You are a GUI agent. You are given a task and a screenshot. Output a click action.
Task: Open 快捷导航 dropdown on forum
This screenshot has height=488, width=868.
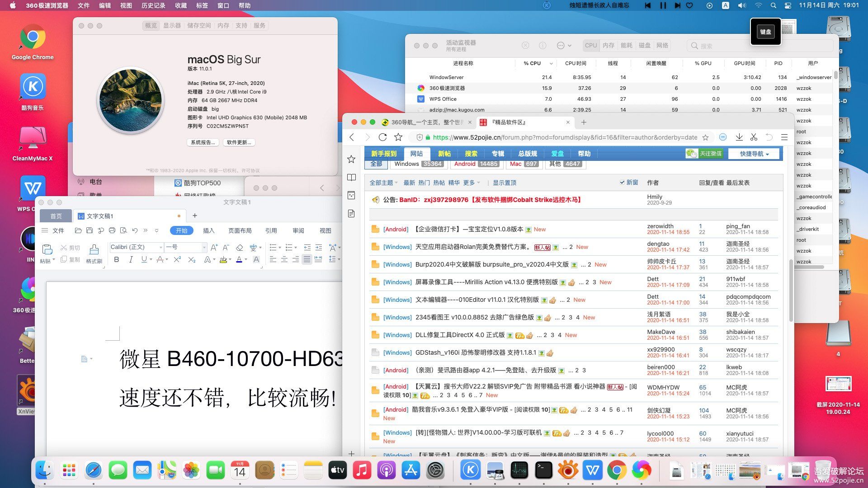click(x=754, y=154)
